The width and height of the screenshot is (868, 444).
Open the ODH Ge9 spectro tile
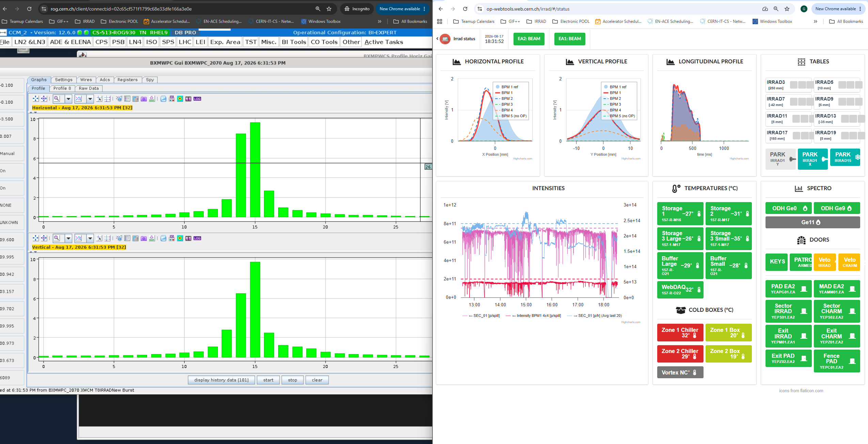point(837,208)
